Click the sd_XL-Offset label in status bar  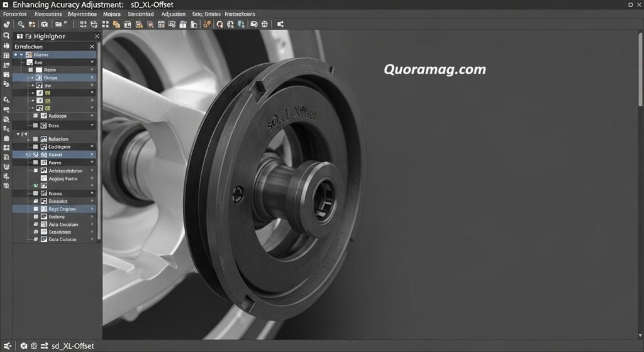click(x=73, y=346)
